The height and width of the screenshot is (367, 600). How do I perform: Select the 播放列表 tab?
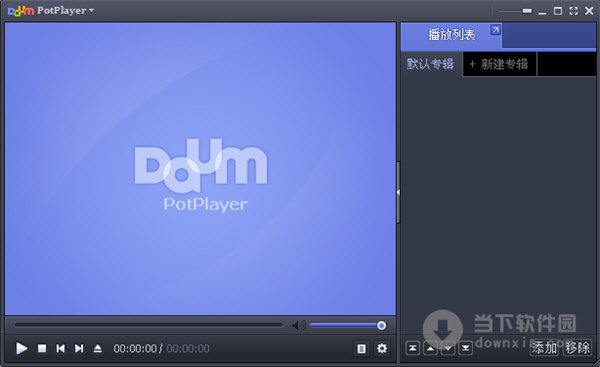point(452,35)
